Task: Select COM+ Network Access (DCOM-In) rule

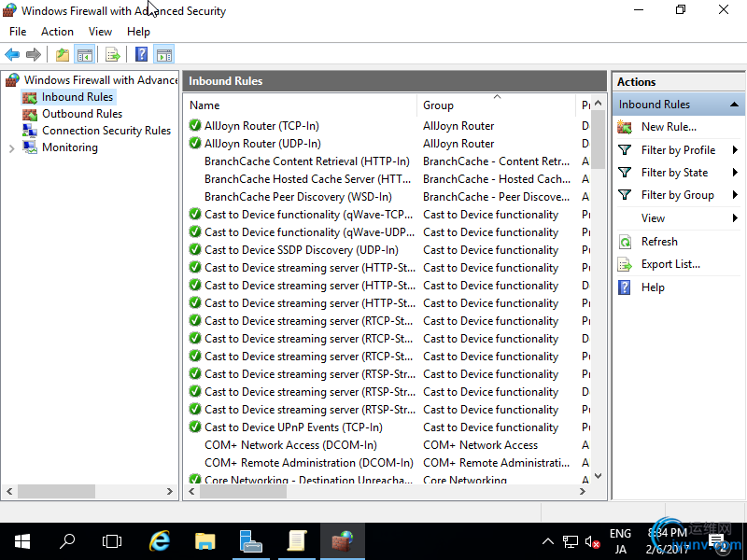Action: pos(290,445)
